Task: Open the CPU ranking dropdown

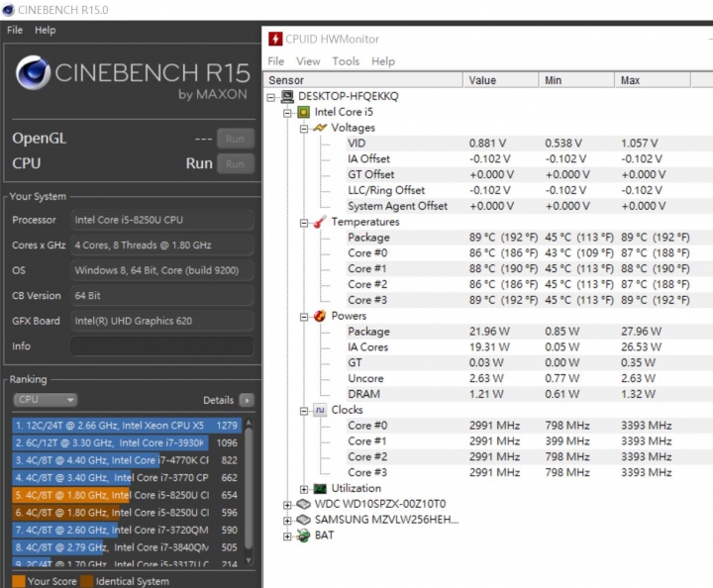Action: pyautogui.click(x=45, y=399)
